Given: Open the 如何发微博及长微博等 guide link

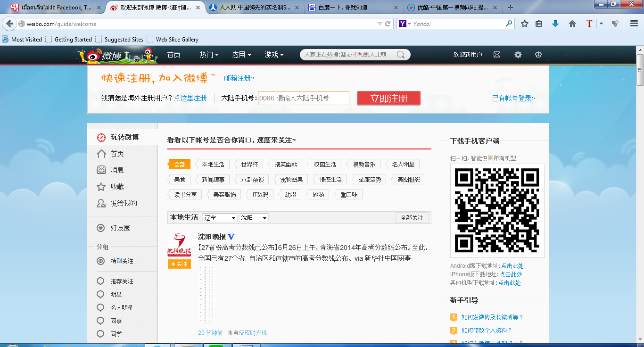Looking at the screenshot, I should pos(493,317).
